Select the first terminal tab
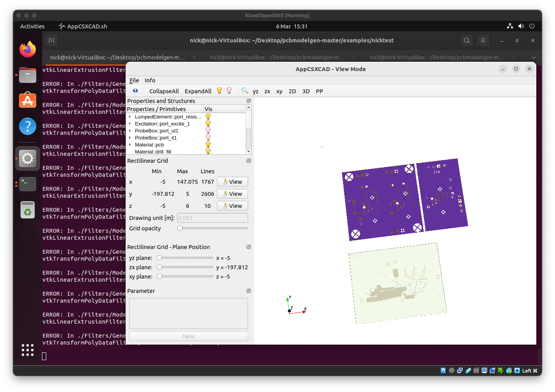This screenshot has height=392, width=555. point(117,57)
